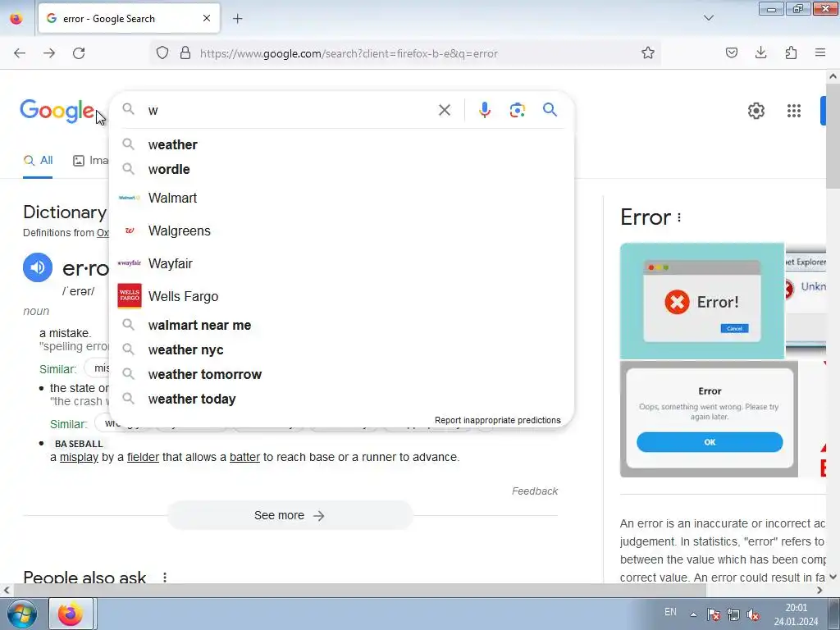Open Action Center flag icon

713,614
